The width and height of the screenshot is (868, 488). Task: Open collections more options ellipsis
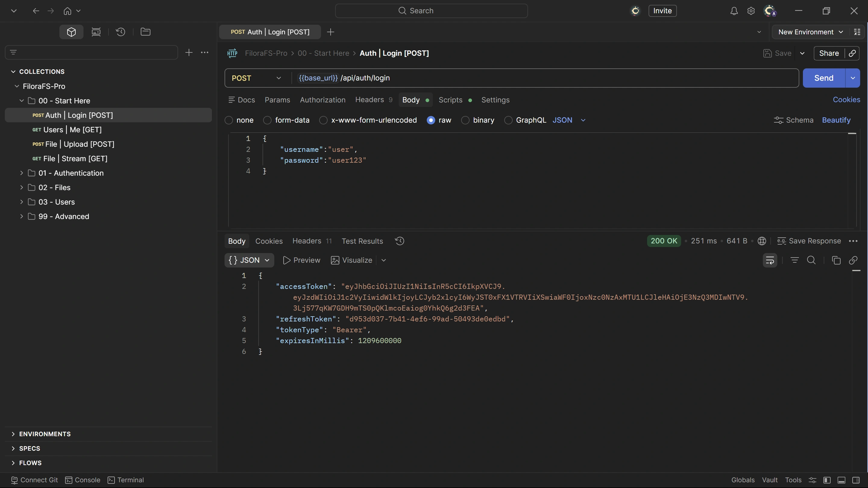205,52
